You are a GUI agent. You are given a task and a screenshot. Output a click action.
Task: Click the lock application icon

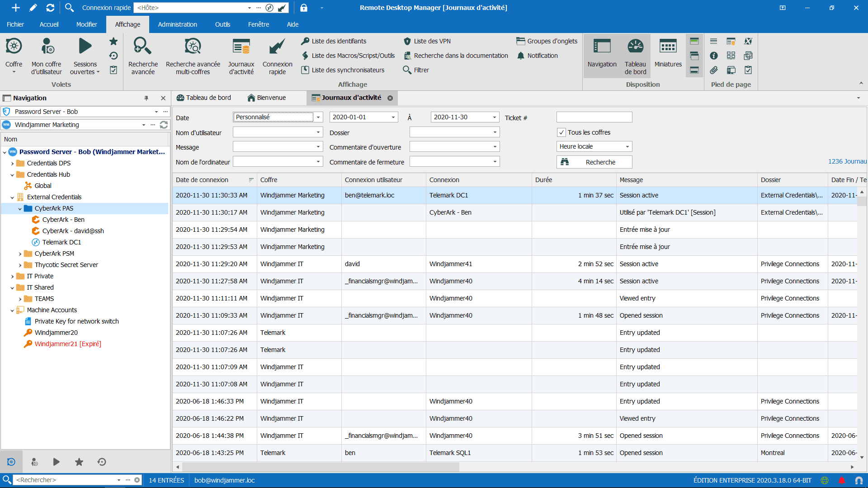coord(304,8)
